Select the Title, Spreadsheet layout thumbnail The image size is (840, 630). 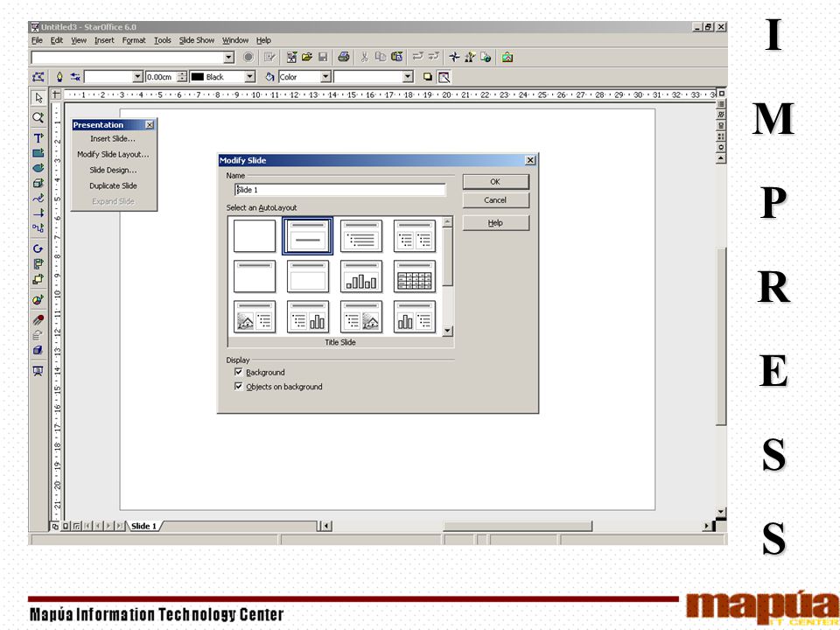pyautogui.click(x=414, y=276)
